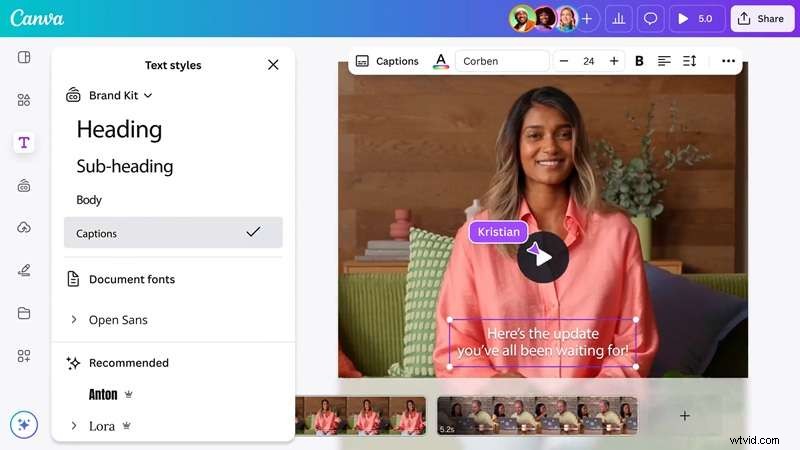The width and height of the screenshot is (800, 450).
Task: Add a new page to the timeline
Action: click(685, 416)
